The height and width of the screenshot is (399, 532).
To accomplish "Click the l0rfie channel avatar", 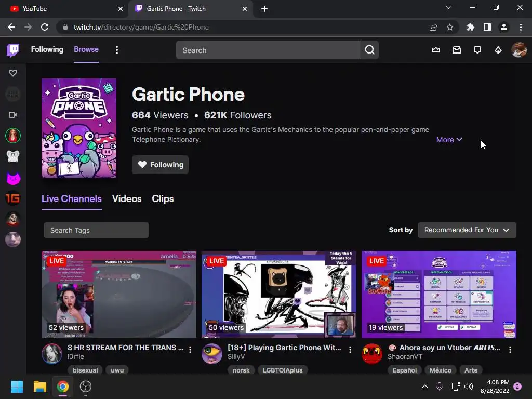I will click(x=52, y=353).
